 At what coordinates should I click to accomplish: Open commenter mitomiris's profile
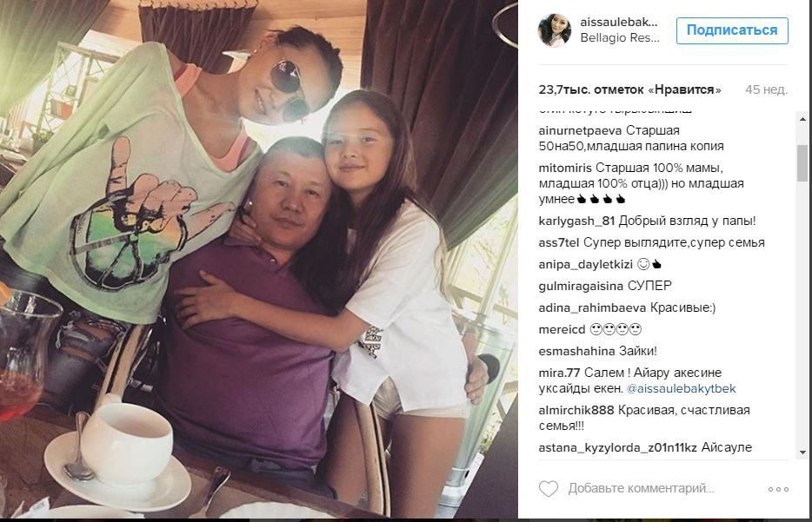click(565, 168)
